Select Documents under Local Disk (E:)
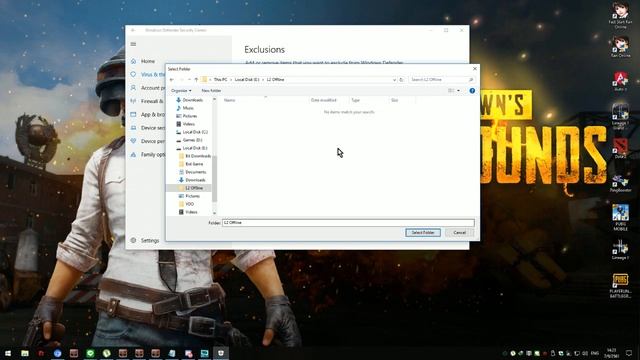Image resolution: width=640 pixels, height=360 pixels. pyautogui.click(x=193, y=172)
